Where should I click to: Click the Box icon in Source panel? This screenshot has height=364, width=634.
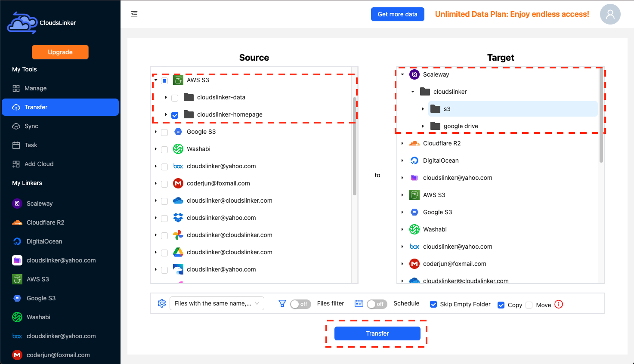pos(178,166)
